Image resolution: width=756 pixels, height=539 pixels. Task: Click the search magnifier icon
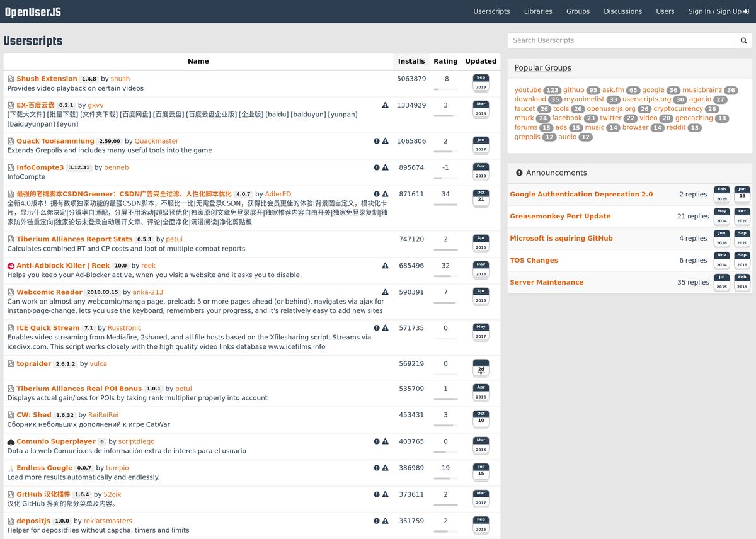click(x=743, y=40)
